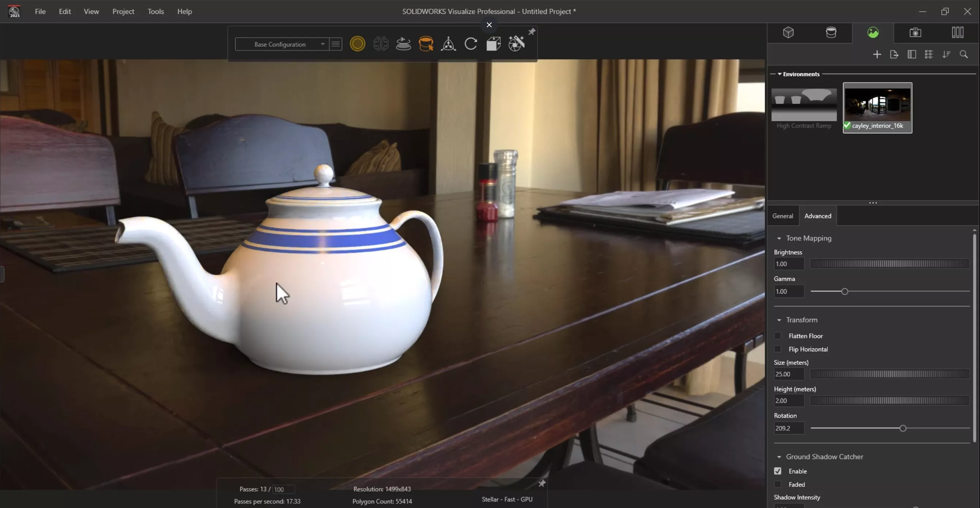Open the output render tools icon
Viewport: 980px width, 508px height.
click(x=516, y=44)
